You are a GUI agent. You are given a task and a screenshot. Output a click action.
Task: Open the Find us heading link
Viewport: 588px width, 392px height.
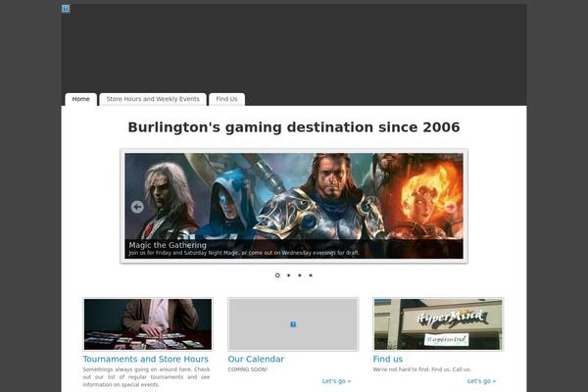pos(388,359)
